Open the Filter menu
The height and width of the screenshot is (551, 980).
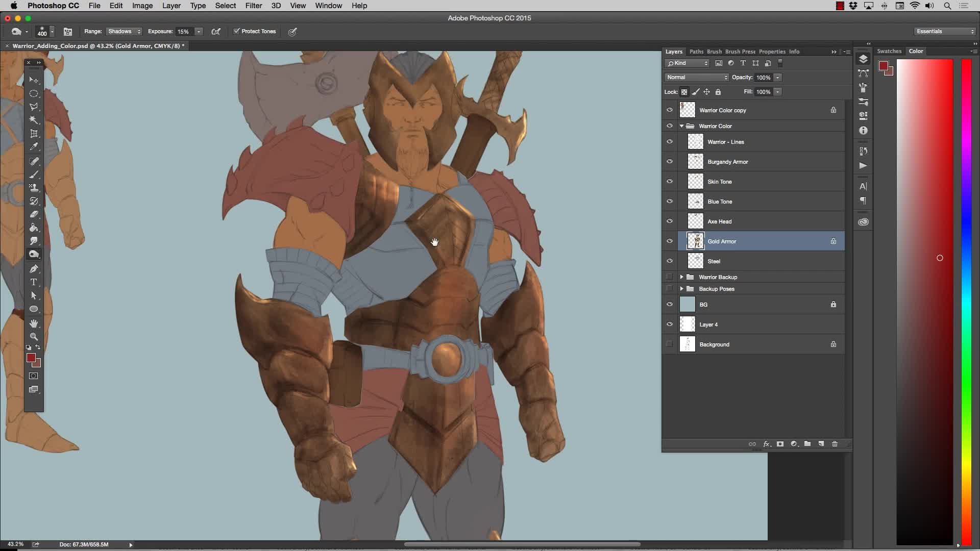[x=253, y=6]
